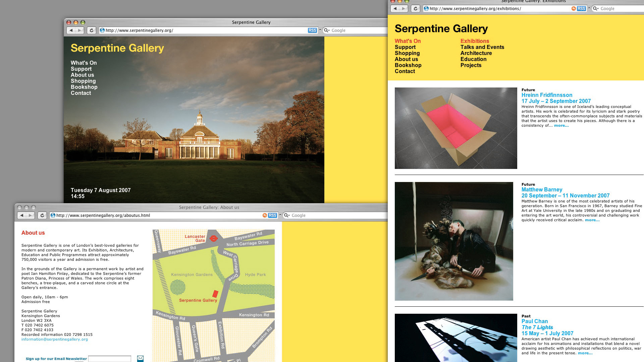Click forward arrow in the homepage window
The width and height of the screenshot is (644, 362).
click(x=79, y=31)
